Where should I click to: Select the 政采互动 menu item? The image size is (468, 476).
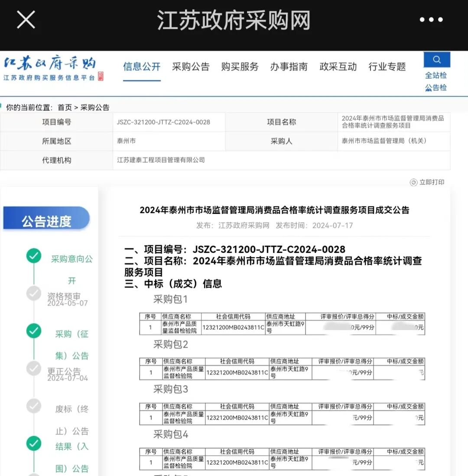point(338,67)
